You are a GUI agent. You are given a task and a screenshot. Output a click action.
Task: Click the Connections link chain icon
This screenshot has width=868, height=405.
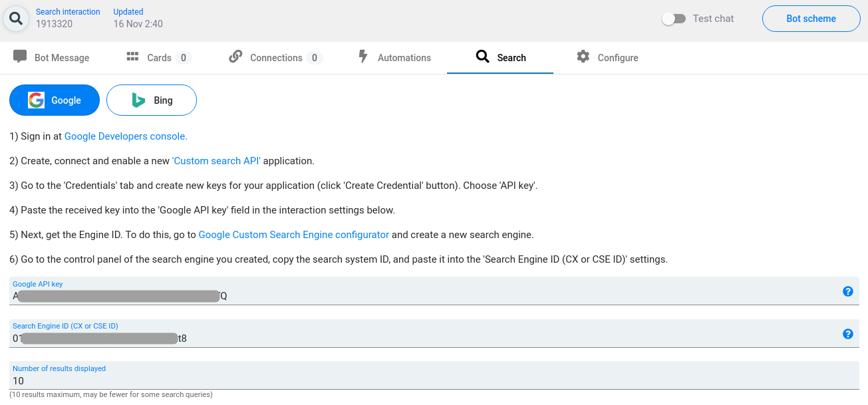pos(235,57)
